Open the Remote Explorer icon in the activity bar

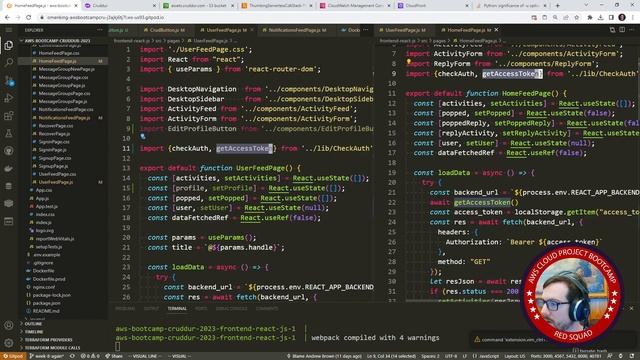click(x=9, y=222)
